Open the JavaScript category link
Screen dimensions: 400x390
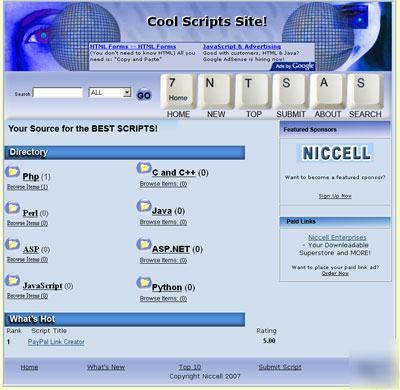[x=42, y=286]
